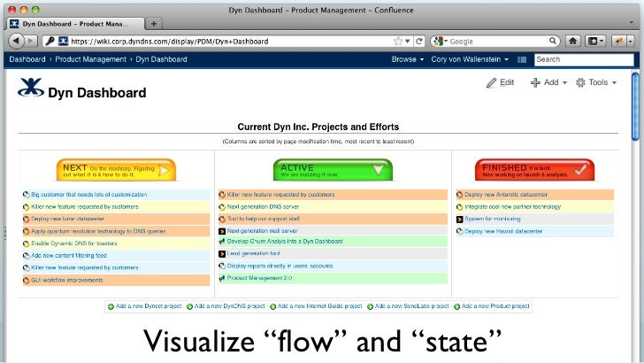This screenshot has width=644, height=363.
Task: Click the bookmark star icon in address bar
Action: pos(397,41)
